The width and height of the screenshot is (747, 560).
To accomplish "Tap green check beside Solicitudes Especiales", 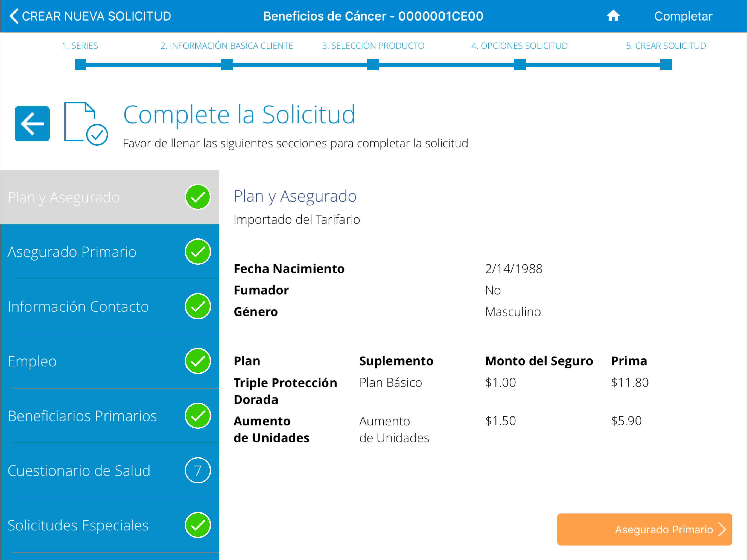I will [198, 525].
